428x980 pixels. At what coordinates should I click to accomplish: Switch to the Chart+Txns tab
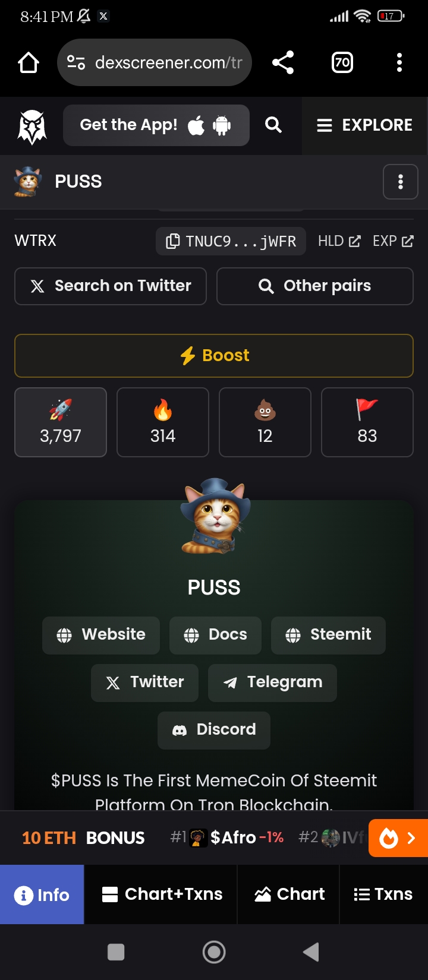coord(162,894)
